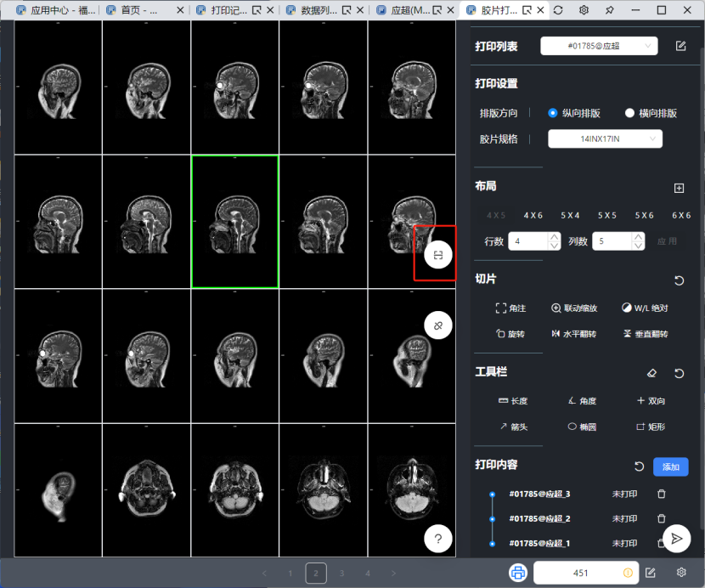The width and height of the screenshot is (705, 588).
Task: Select the 角度 angle measurement tool
Action: [x=582, y=401]
